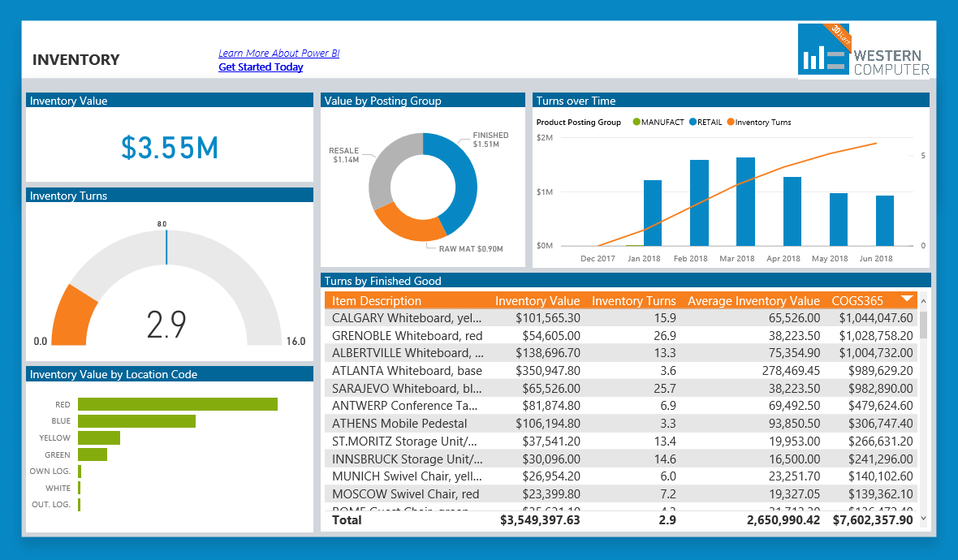
Task: Click the orange 30 Users ribbon badge
Action: click(841, 34)
